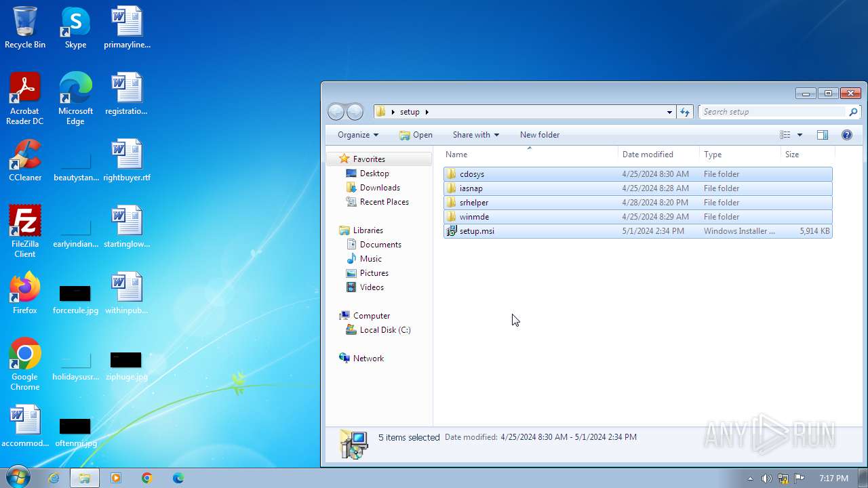The image size is (868, 488).
Task: Click the Search setup input box
Action: tap(773, 112)
